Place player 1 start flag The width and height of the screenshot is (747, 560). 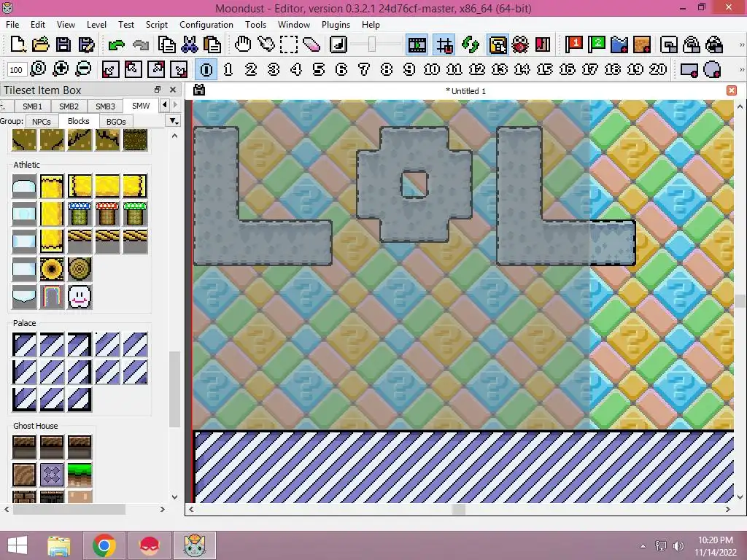[573, 44]
